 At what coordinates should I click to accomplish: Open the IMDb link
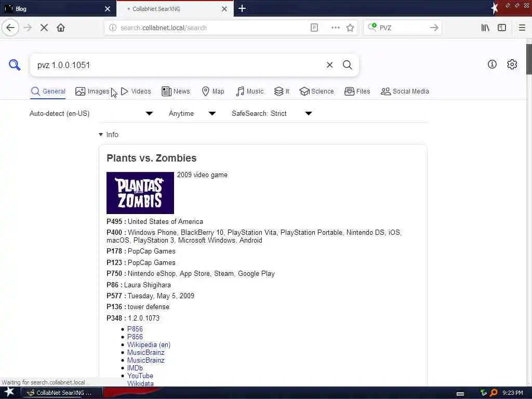click(135, 368)
